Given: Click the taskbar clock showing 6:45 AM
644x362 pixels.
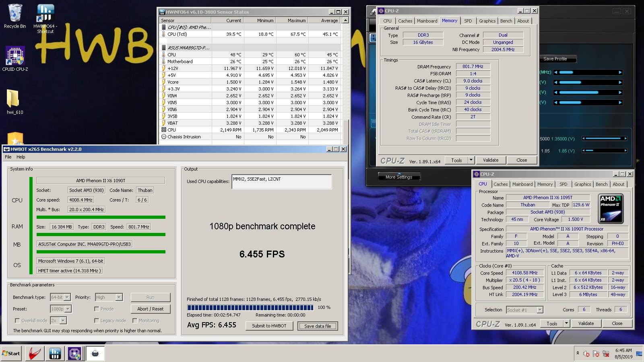Looking at the screenshot, I should [x=623, y=354].
